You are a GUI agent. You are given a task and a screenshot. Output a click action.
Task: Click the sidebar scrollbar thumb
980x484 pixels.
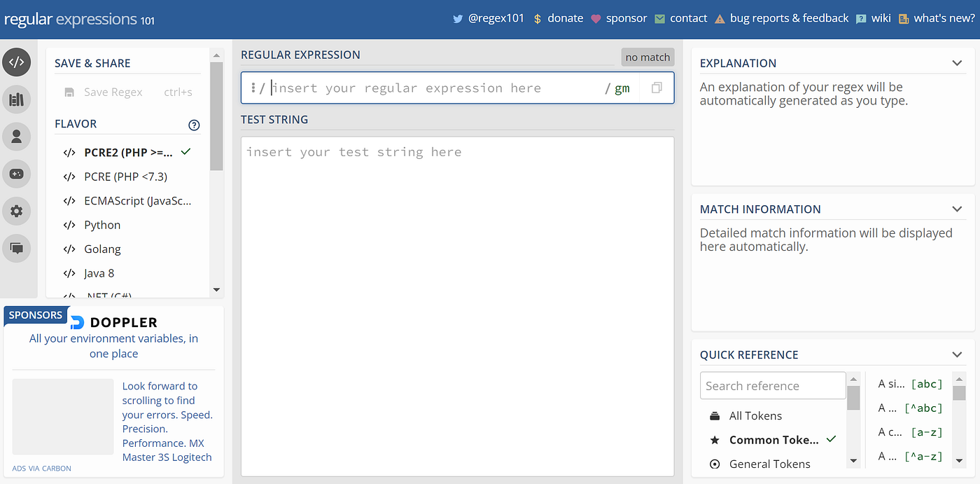coord(216,116)
